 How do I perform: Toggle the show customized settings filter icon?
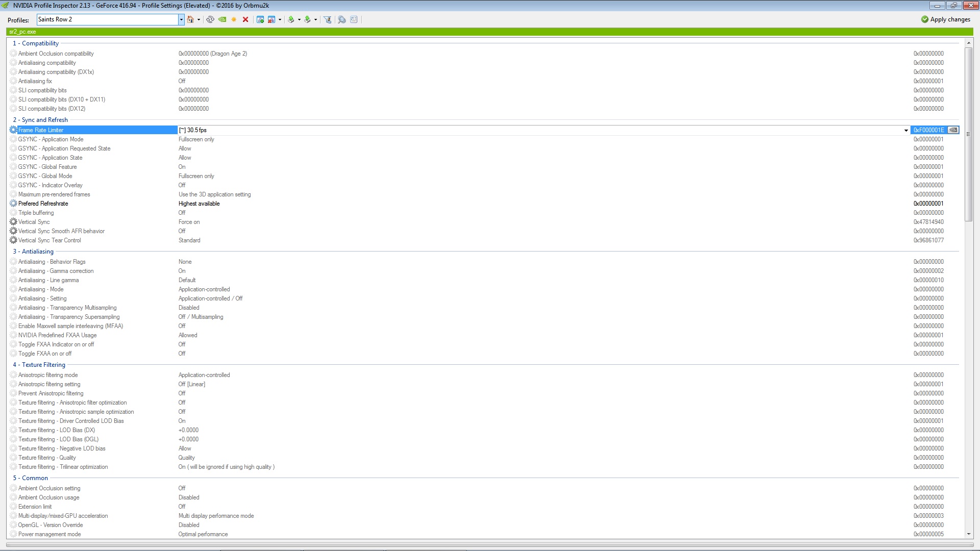click(328, 19)
